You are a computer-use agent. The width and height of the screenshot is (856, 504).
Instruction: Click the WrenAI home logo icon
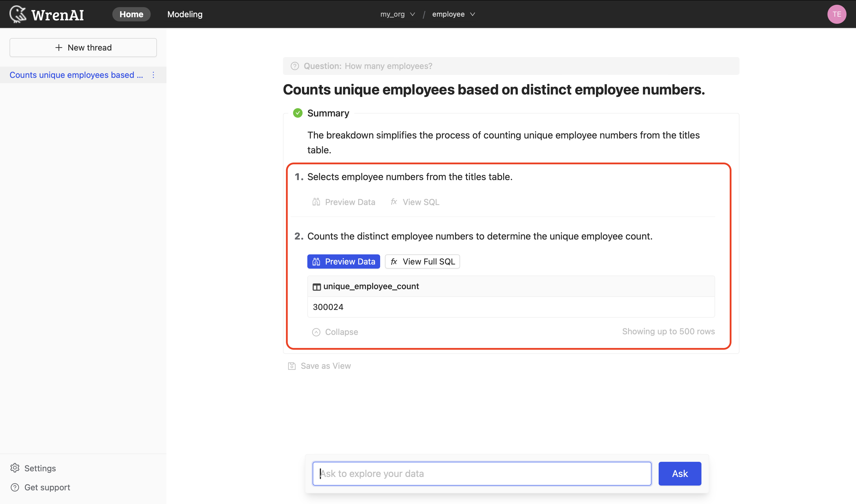coord(16,13)
